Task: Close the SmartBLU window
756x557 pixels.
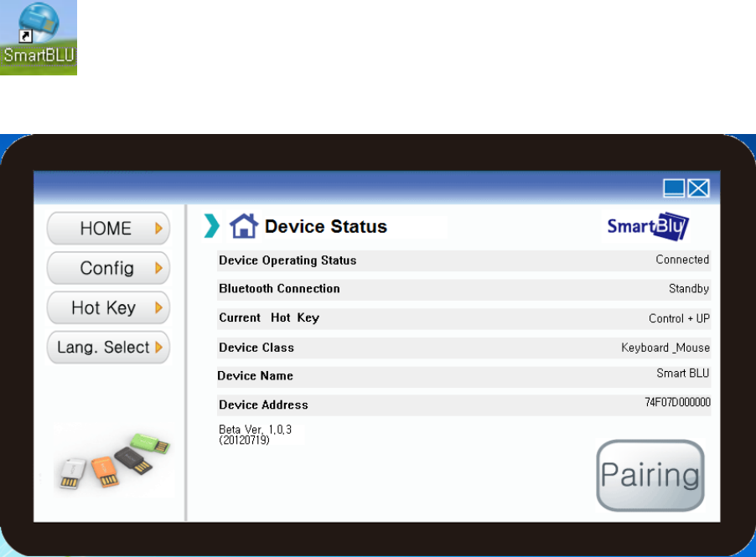Action: tap(698, 188)
